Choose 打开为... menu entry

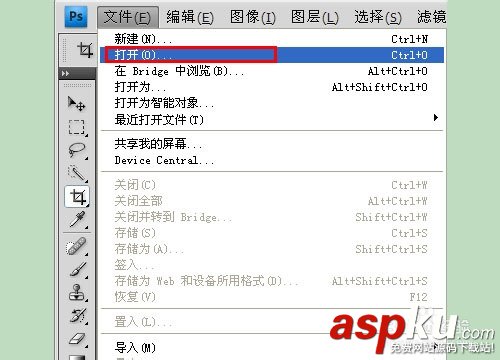click(x=272, y=87)
